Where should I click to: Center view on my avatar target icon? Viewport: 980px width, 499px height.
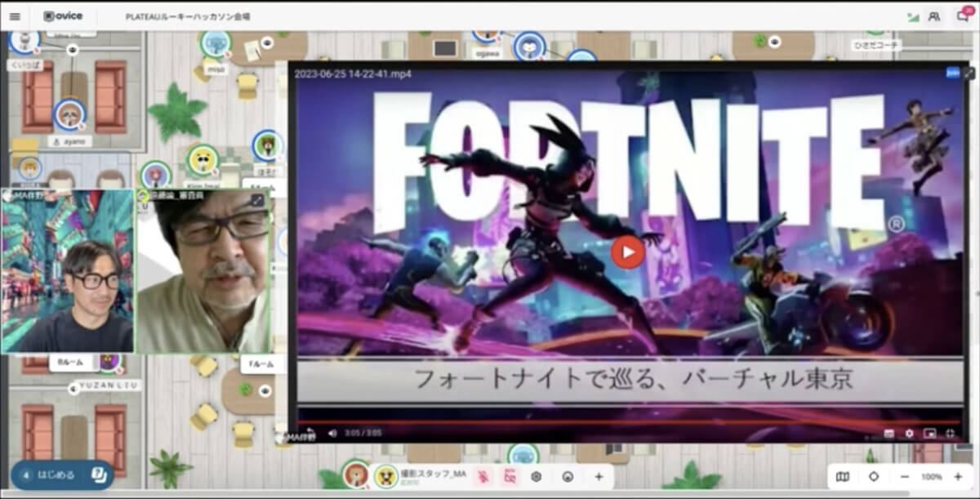click(873, 477)
